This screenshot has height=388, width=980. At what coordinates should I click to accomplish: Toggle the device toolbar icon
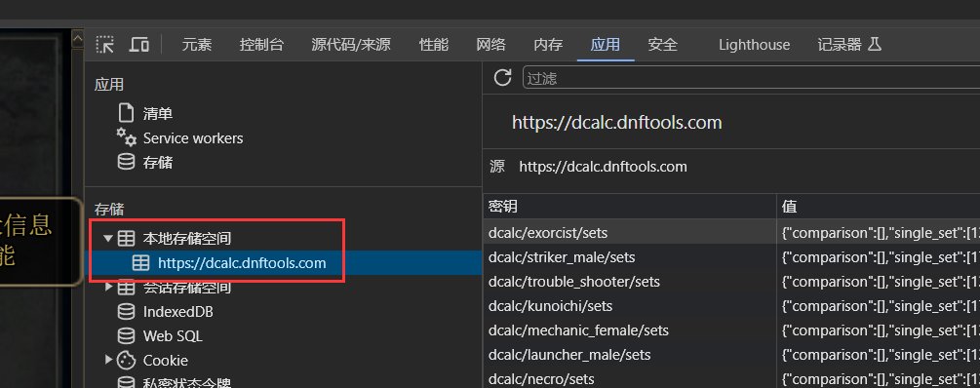click(x=138, y=45)
